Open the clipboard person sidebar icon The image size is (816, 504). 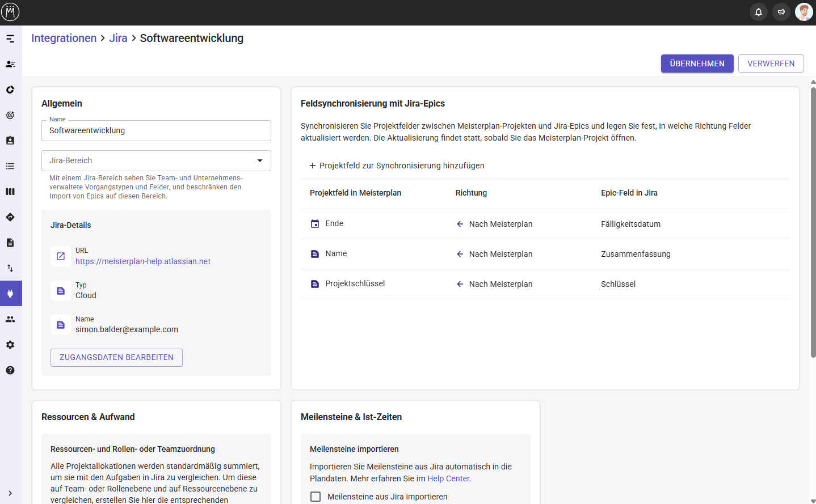[x=10, y=141]
